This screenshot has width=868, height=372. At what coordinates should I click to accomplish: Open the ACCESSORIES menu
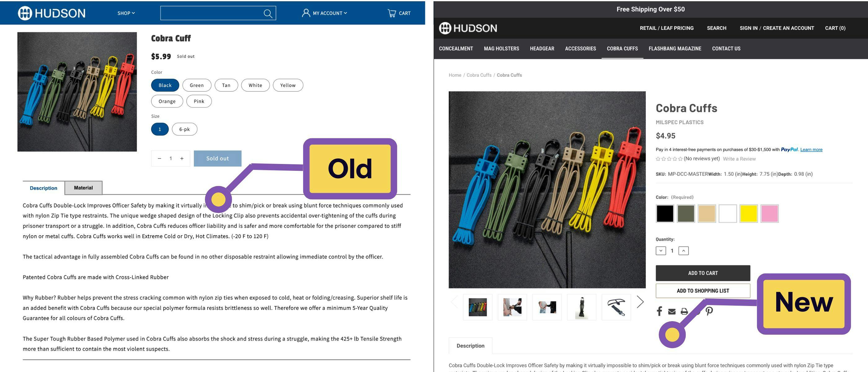[x=580, y=49]
